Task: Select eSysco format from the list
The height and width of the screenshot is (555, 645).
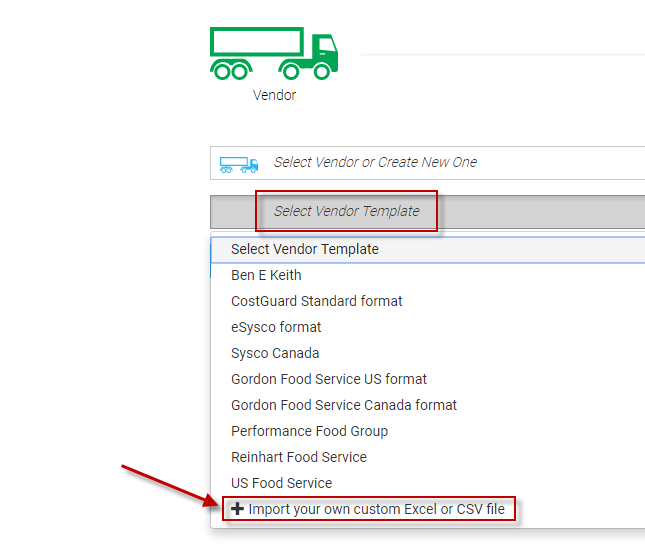Action: 276,327
